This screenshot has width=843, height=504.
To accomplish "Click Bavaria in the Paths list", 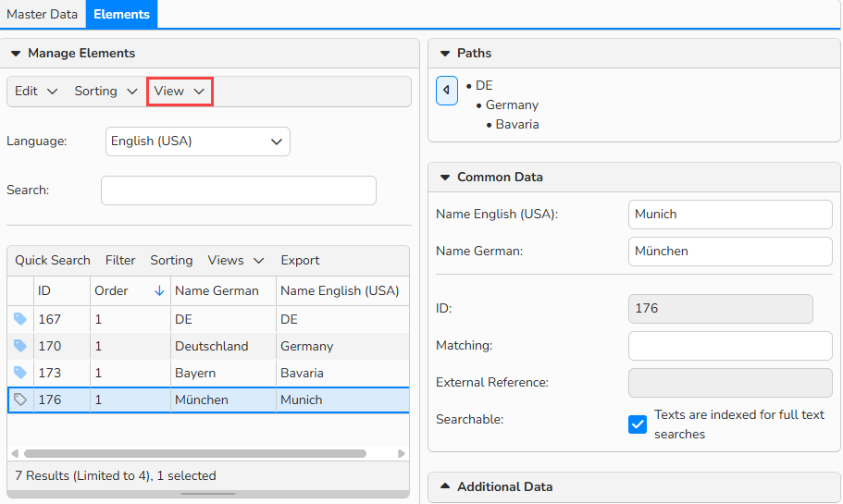I will coord(517,124).
